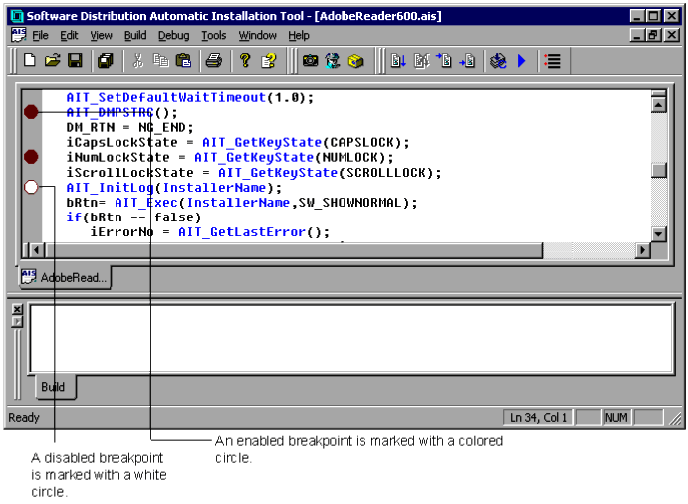Toggle the breakpoint on the iNumLockState line
The image size is (688, 504).
(x=31, y=156)
